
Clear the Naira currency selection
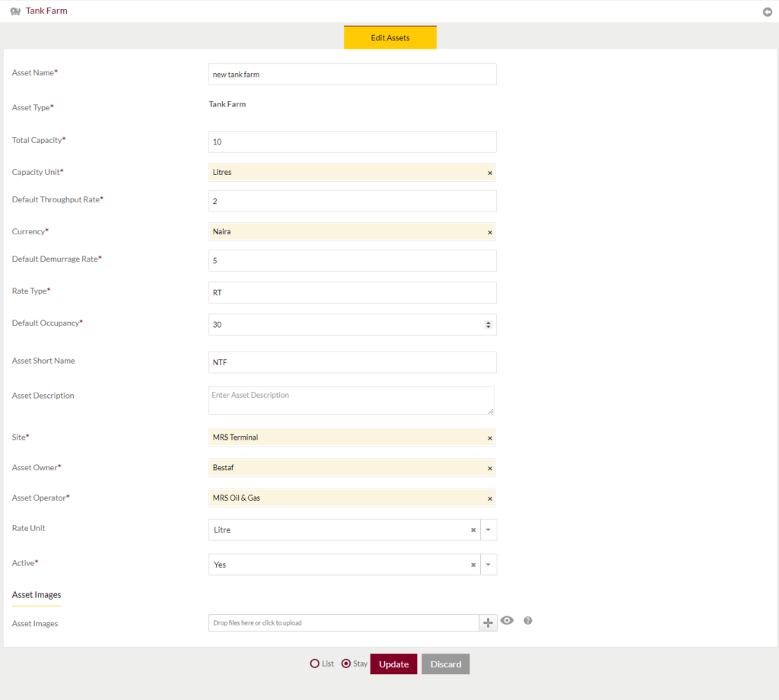(490, 232)
